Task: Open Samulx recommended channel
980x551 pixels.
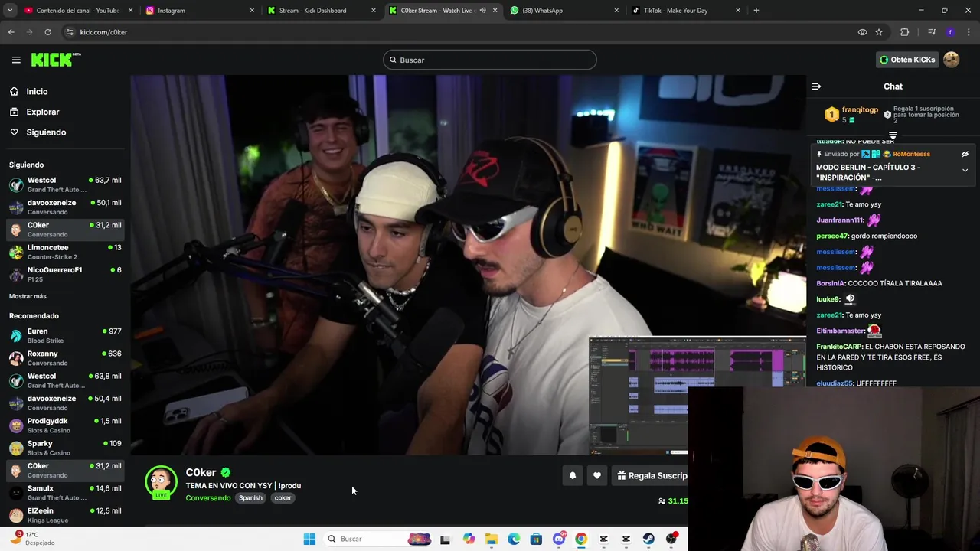Action: (65, 492)
